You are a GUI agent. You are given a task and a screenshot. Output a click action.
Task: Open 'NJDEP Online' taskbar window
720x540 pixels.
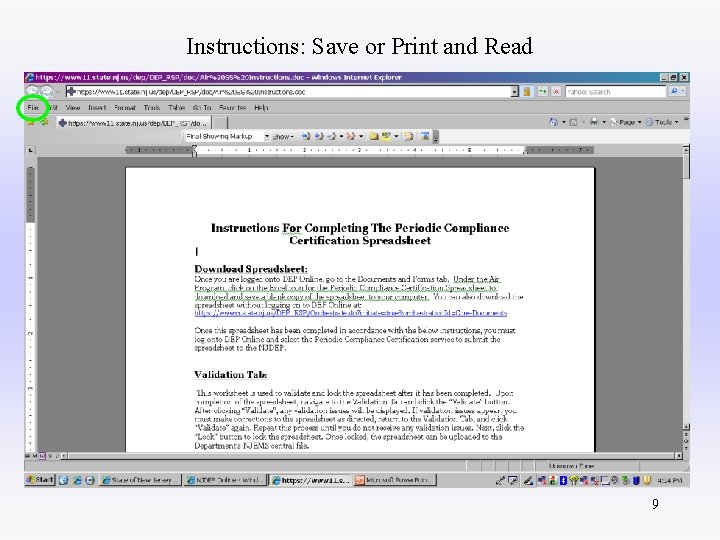(226, 480)
